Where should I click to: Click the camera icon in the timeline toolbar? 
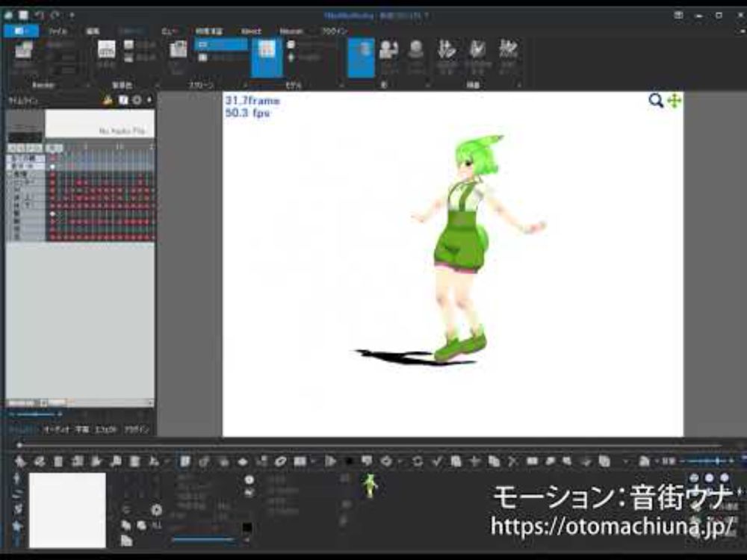coord(123,99)
